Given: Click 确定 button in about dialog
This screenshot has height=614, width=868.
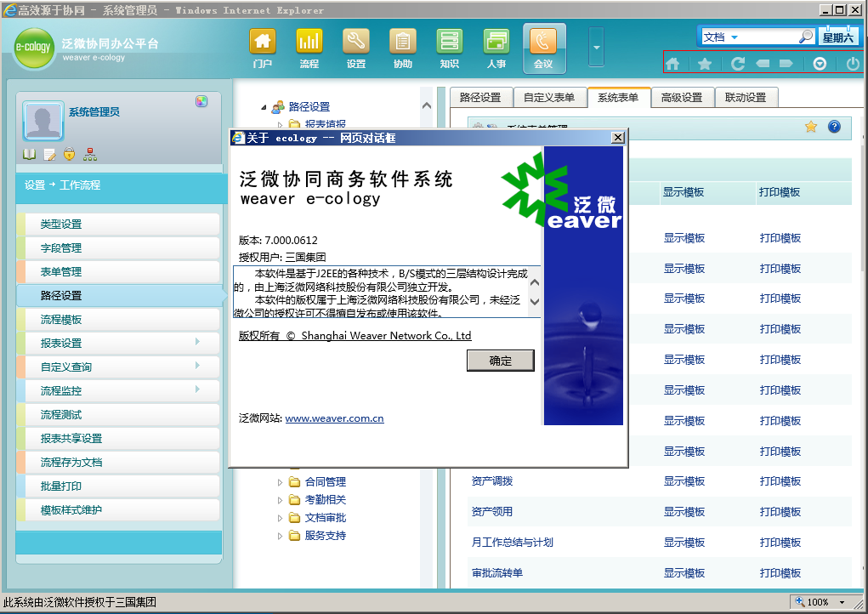Looking at the screenshot, I should 501,361.
